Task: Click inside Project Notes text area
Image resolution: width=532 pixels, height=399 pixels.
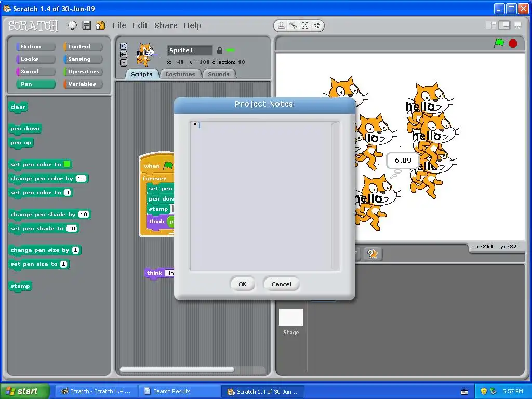Action: point(260,196)
